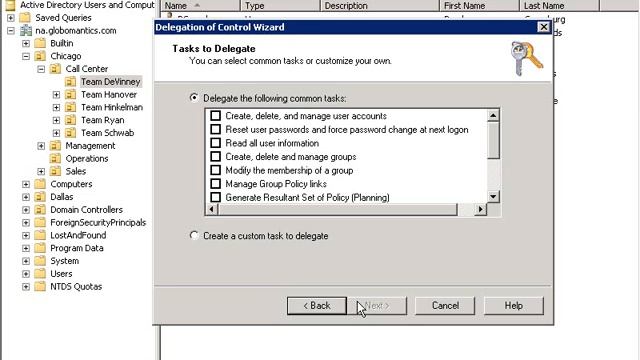640x360 pixels.
Task: Click the Team Hinkelman OU icon
Action: [x=70, y=107]
